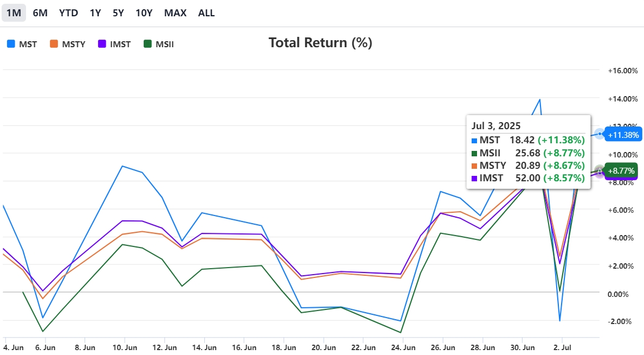Viewport: 644px width, 355px height.
Task: Click the 12. Jun x-axis label
Action: [x=165, y=347]
